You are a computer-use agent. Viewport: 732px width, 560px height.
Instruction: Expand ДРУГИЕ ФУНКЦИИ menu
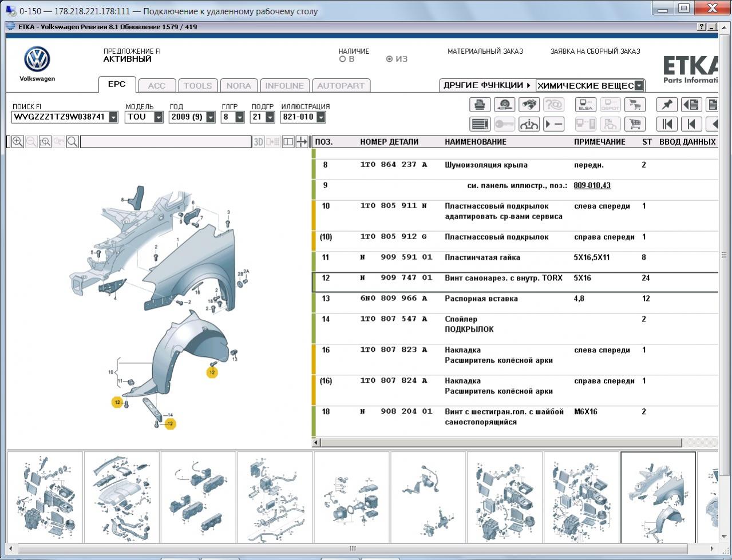[x=486, y=85]
